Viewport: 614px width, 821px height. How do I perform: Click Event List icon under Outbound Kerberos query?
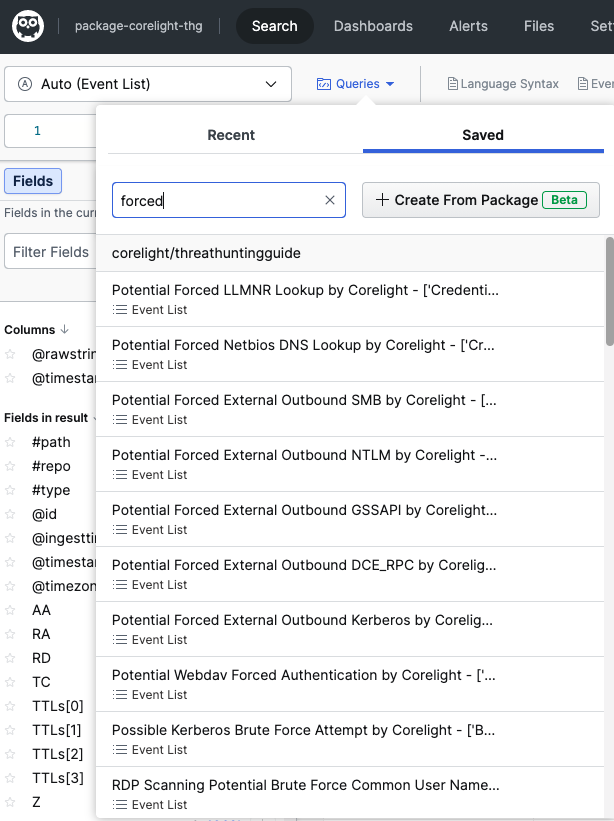click(x=120, y=639)
